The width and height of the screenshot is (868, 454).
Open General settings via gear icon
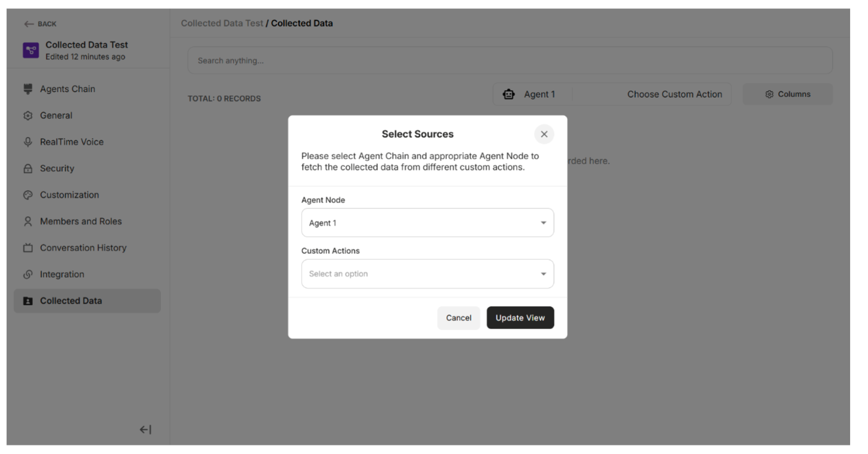[28, 115]
